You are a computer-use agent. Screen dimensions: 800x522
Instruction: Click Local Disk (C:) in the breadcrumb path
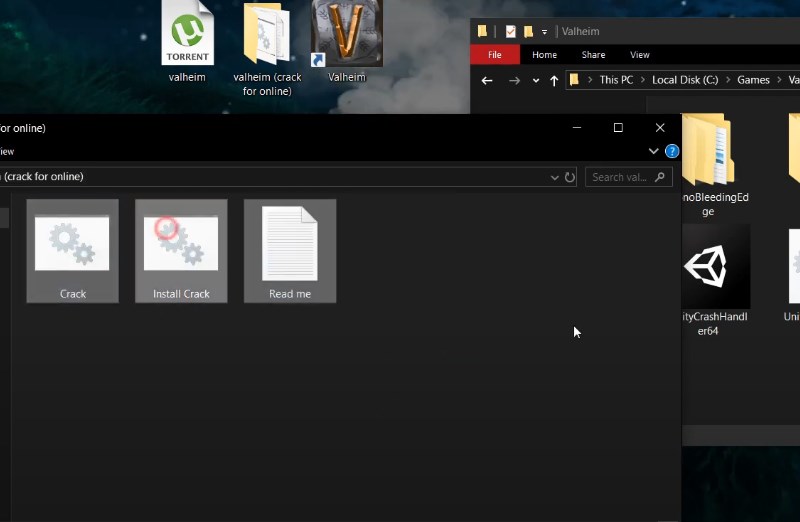[x=685, y=80]
